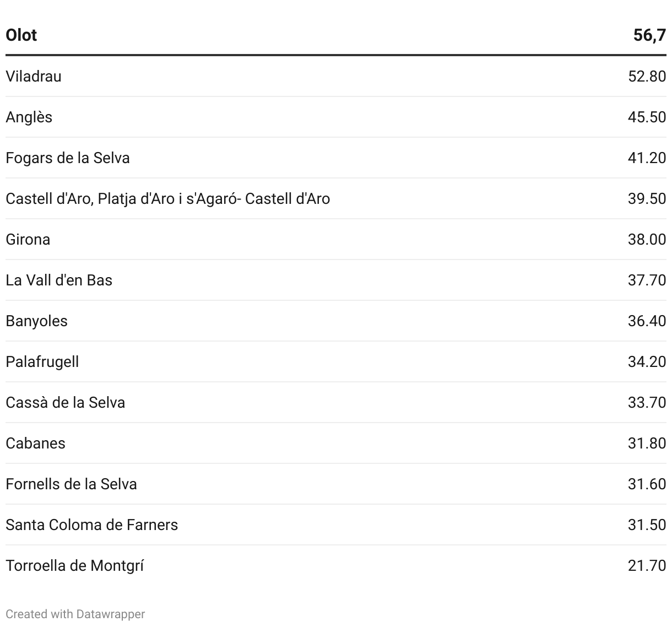Select the 45.50 value cell
This screenshot has height=627, width=672.
tap(647, 117)
